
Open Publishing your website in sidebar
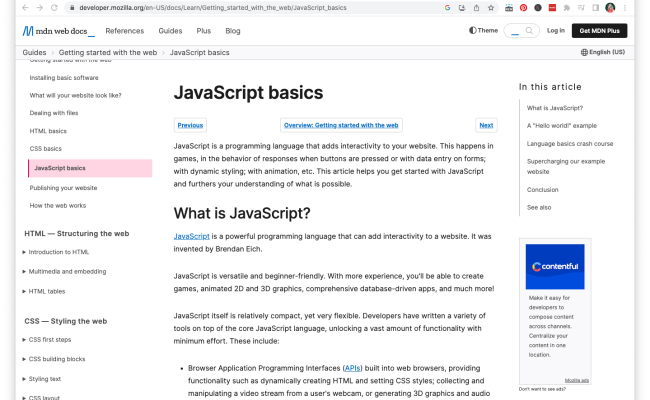click(63, 188)
